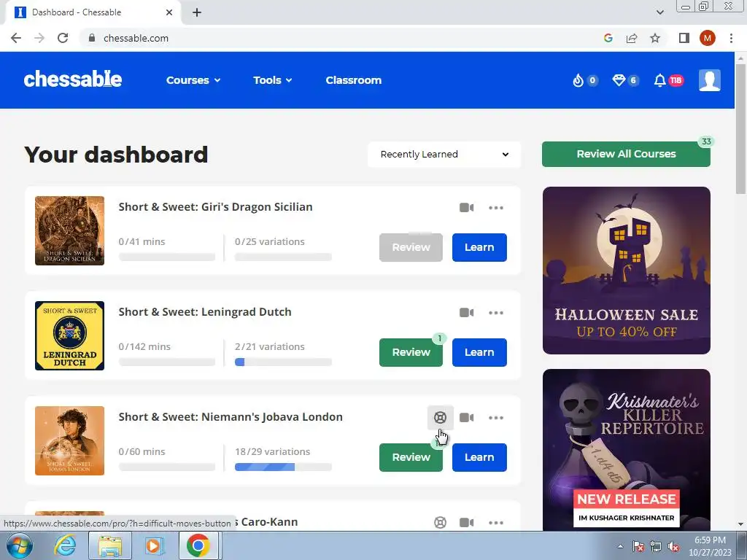
Task: Click the greyed Review for Giri's Dragon Sicilian
Action: (x=411, y=247)
